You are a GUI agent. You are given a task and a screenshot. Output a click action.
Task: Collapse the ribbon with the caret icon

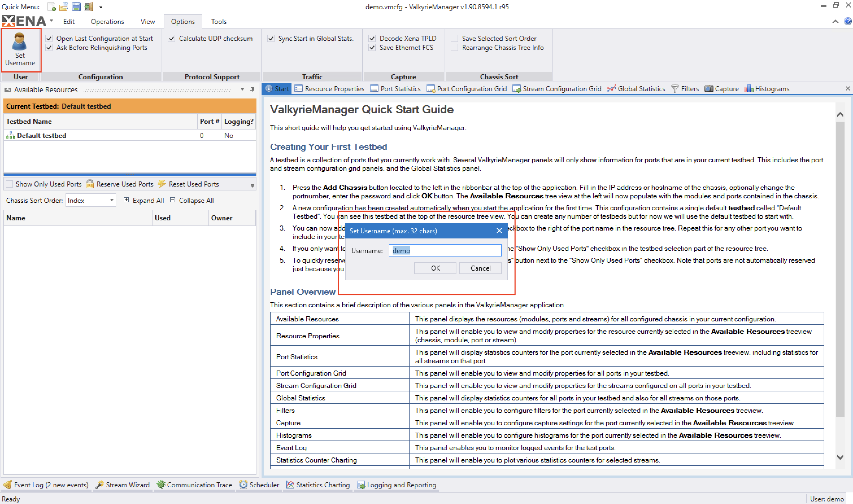coord(835,21)
